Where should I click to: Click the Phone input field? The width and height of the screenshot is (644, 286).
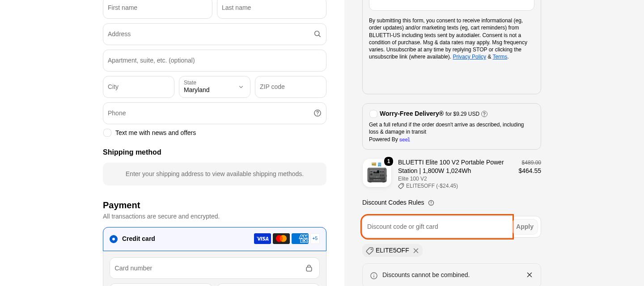(215, 113)
